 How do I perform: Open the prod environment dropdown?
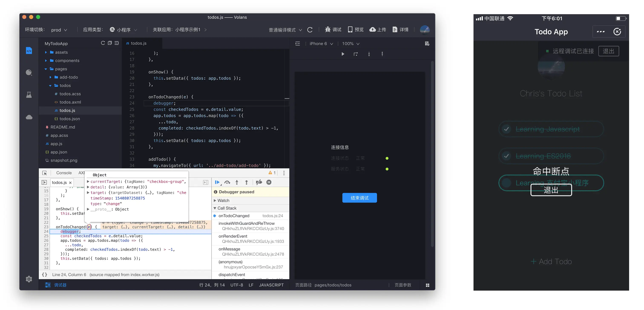(x=59, y=30)
